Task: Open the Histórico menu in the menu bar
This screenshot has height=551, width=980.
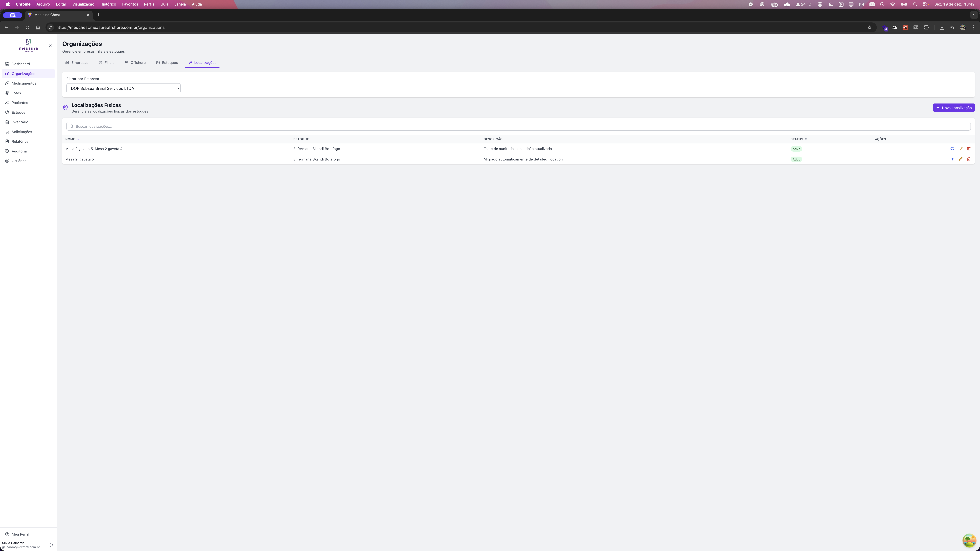Action: click(108, 4)
